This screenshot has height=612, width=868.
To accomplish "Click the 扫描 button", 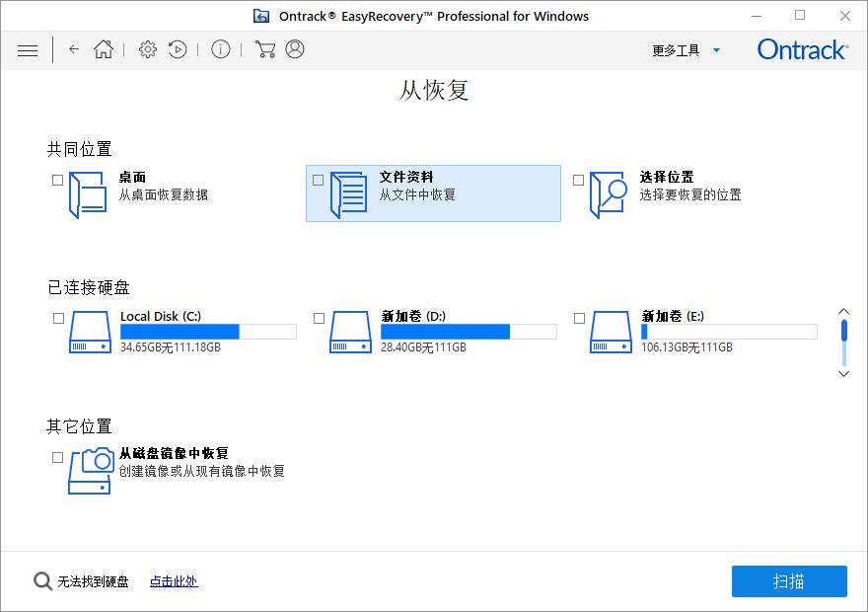I will (788, 581).
